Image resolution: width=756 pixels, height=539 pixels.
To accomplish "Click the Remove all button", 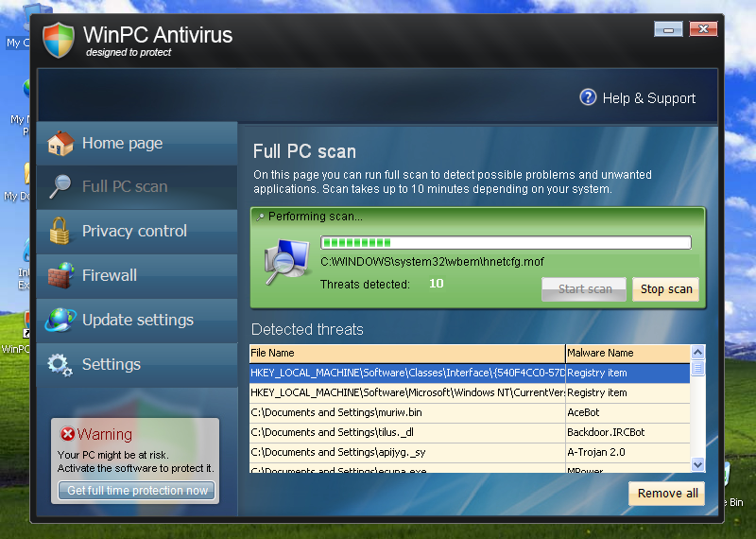I will [x=667, y=494].
